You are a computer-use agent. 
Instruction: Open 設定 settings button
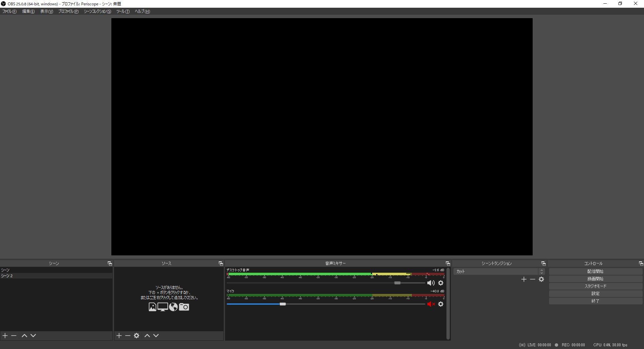tap(596, 294)
